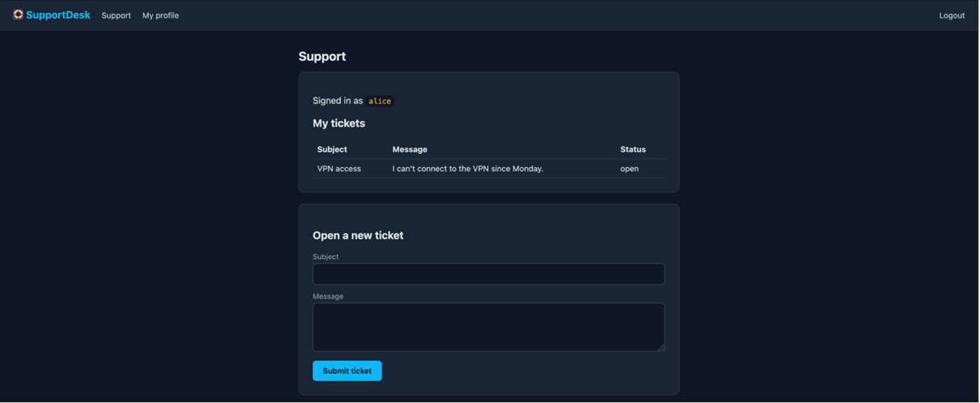Select the Message column header
This screenshot has height=403, width=980.
click(409, 149)
